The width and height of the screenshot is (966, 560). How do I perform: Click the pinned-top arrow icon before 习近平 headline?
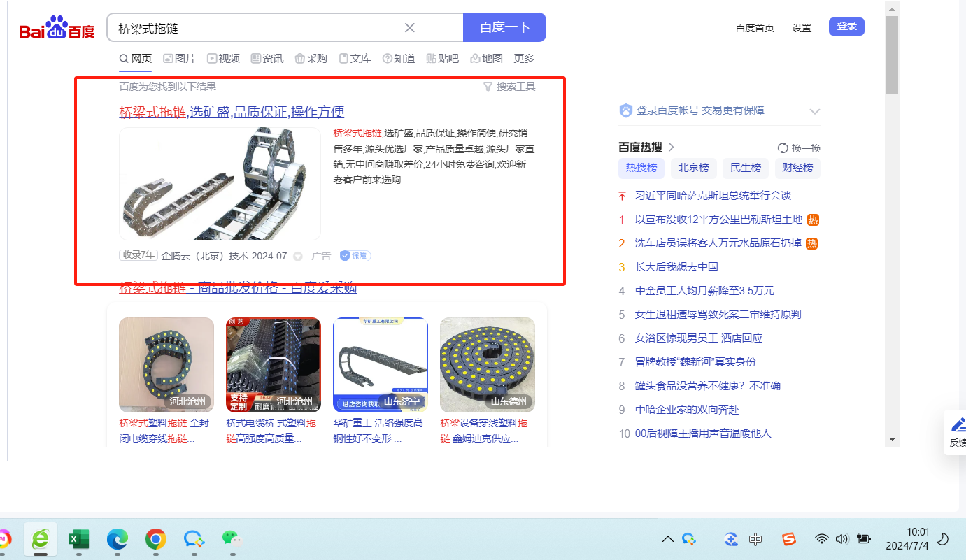[x=622, y=196]
